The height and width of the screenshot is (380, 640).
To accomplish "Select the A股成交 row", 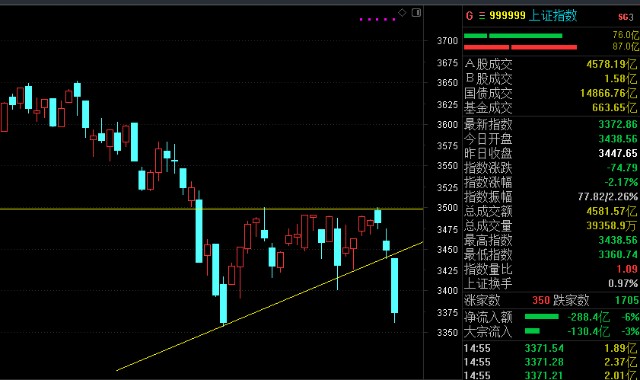I will click(x=551, y=64).
